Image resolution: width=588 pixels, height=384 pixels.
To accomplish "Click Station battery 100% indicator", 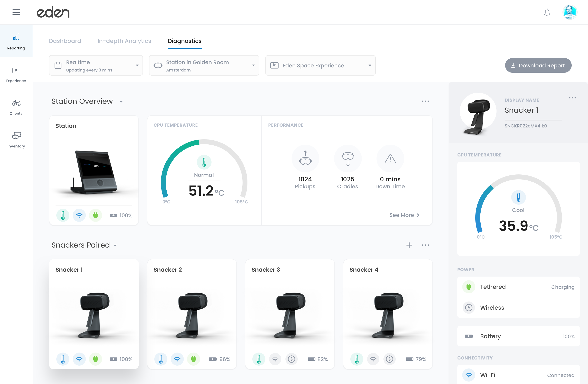I will click(x=121, y=215).
